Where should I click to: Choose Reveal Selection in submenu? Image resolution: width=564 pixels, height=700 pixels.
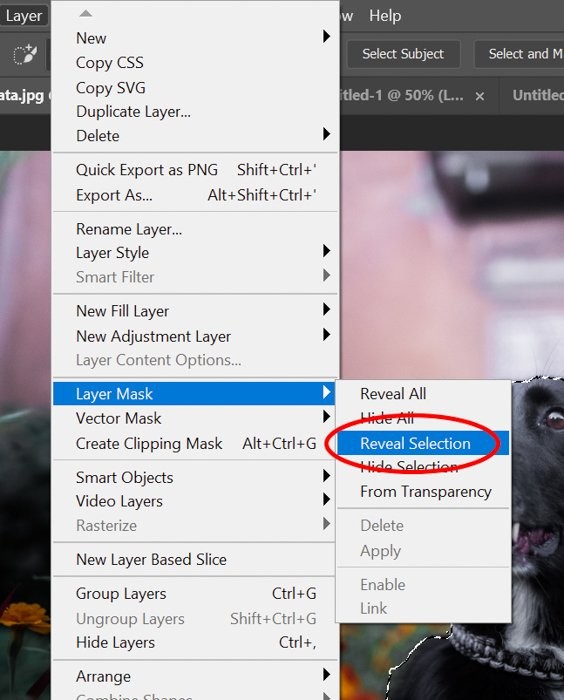click(x=423, y=443)
